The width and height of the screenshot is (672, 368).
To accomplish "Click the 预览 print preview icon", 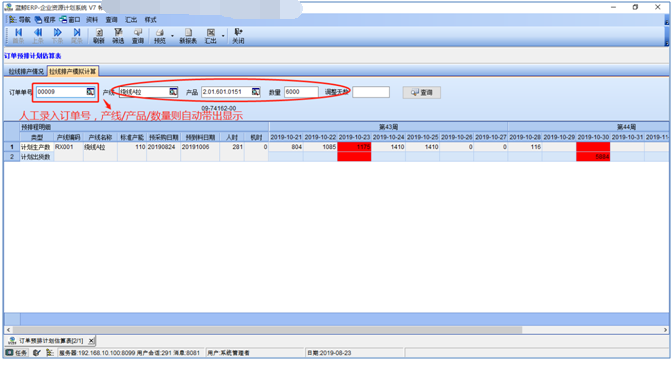I will [159, 36].
